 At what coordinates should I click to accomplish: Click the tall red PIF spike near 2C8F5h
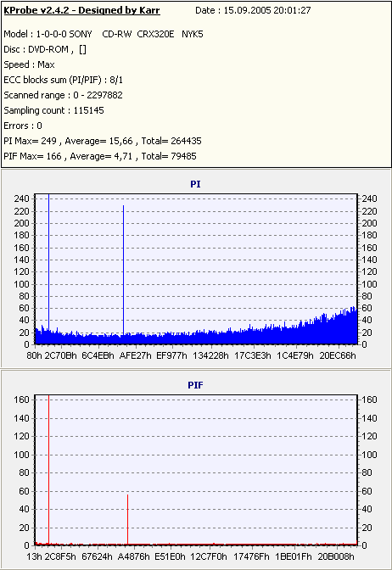pos(48,469)
